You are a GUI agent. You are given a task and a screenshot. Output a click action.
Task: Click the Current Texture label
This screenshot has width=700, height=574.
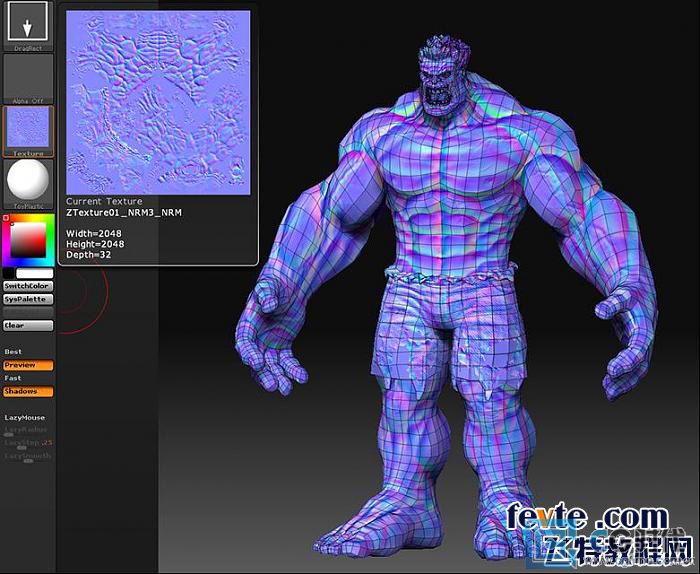[104, 201]
